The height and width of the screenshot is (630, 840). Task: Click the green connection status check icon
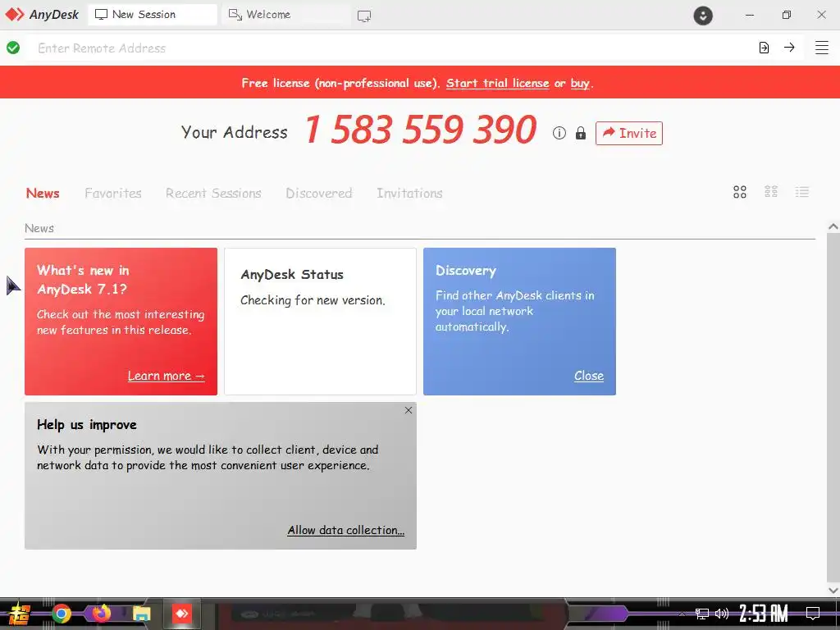(13, 48)
